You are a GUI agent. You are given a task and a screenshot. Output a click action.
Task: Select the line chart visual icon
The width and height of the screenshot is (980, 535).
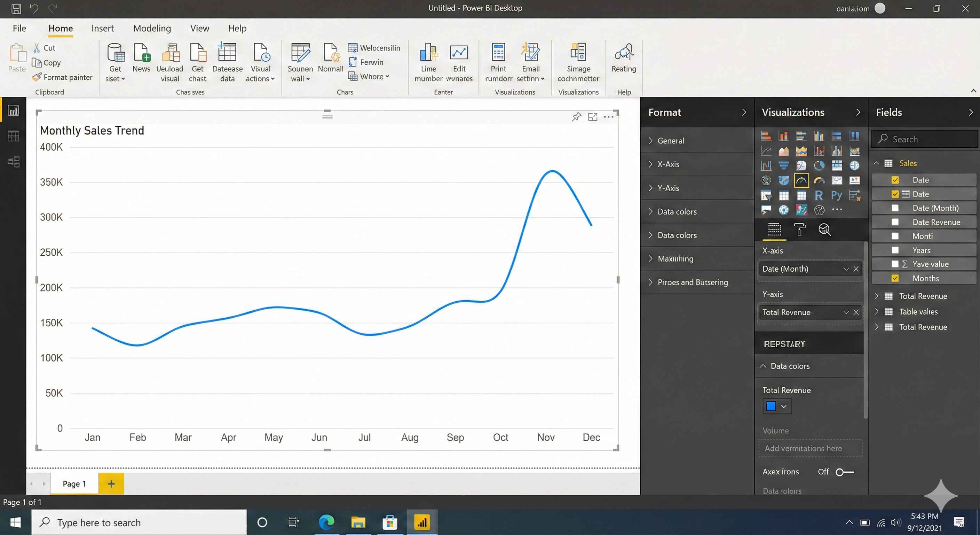767,151
